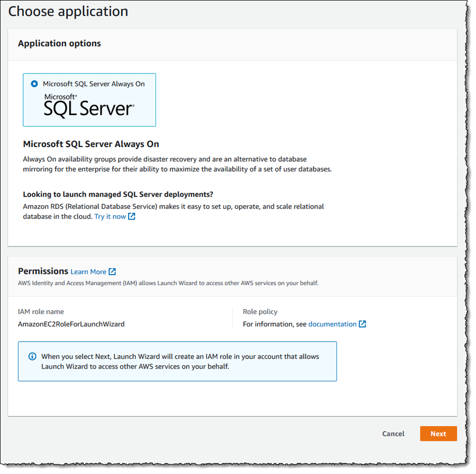The height and width of the screenshot is (474, 476).
Task: Open the Permissions Learn More link
Action: pos(88,272)
